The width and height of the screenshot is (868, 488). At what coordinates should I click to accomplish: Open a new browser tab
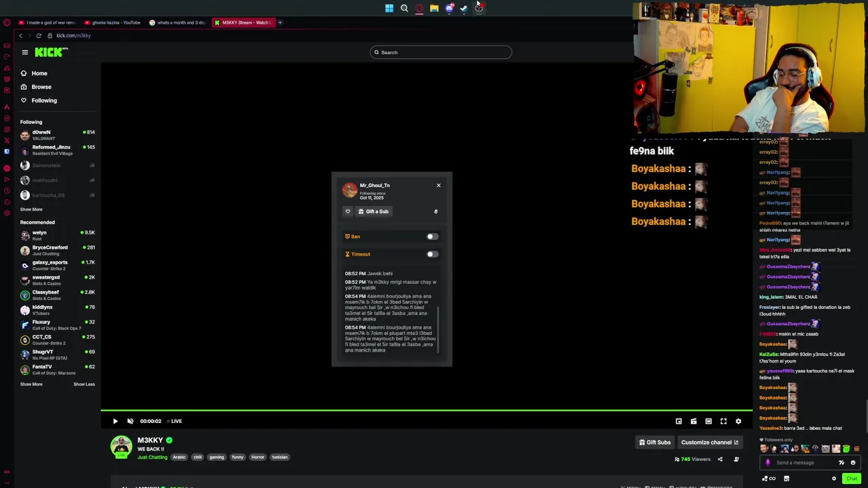point(280,22)
